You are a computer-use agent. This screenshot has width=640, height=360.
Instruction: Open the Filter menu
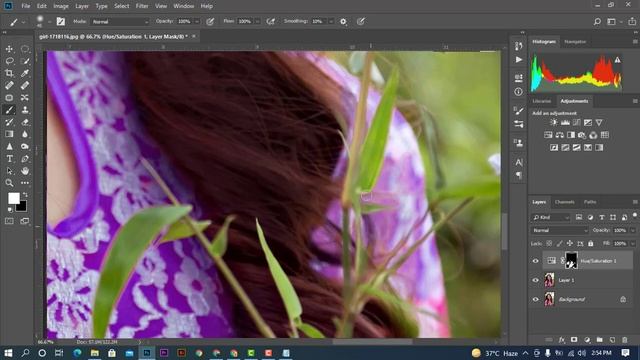point(142,6)
